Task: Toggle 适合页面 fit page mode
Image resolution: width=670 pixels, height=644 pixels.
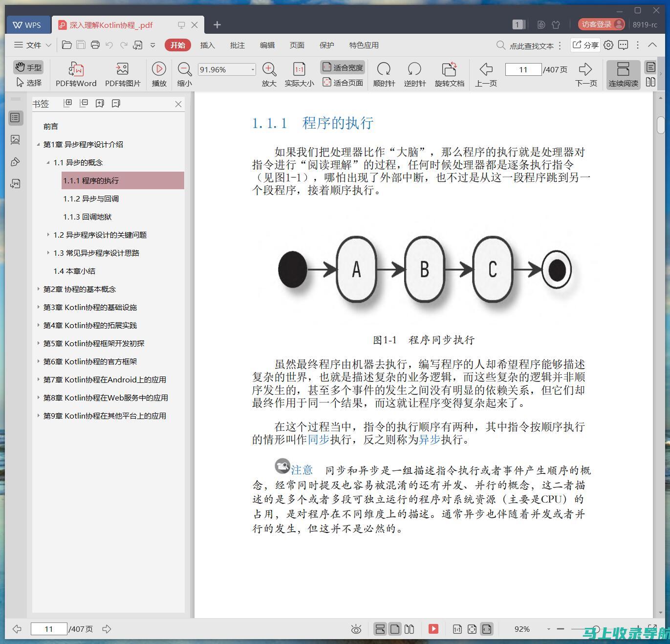Action: (x=343, y=83)
